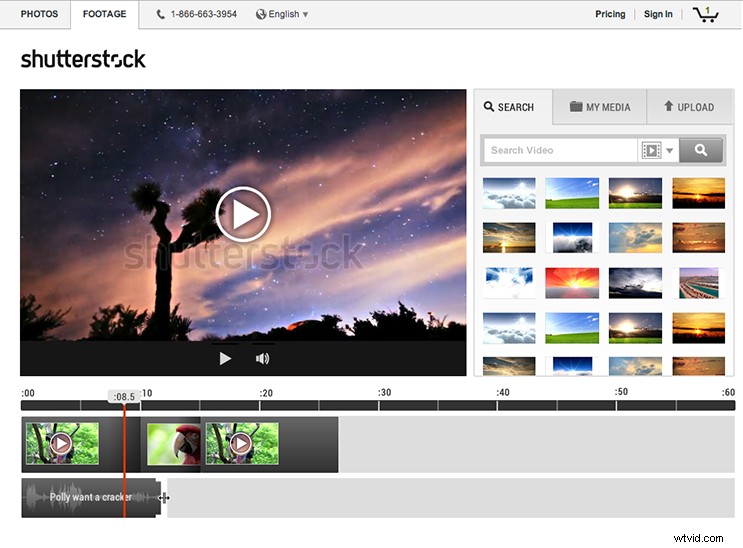Image resolution: width=743 pixels, height=548 pixels.
Task: Open the Pricing link
Action: [x=610, y=14]
